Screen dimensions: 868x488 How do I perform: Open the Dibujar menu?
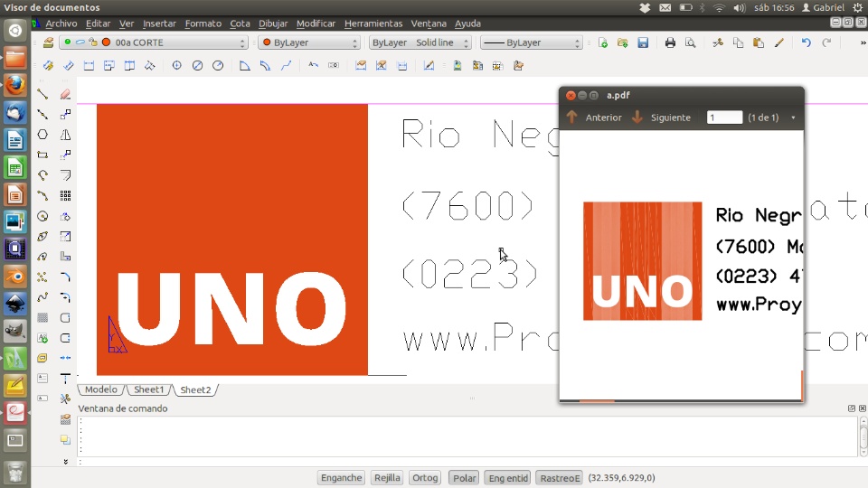click(273, 23)
